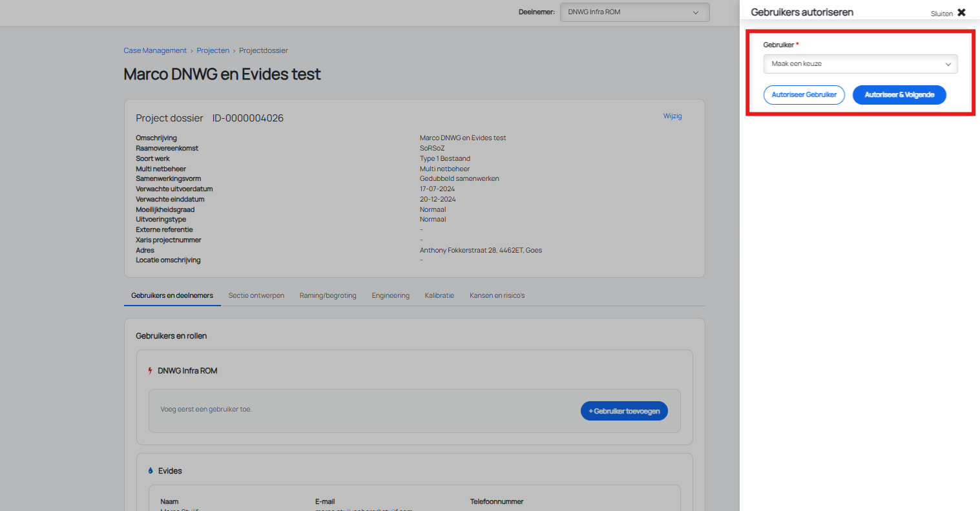980x511 pixels.
Task: Click the Projectdossier breadcrumb text
Action: (264, 50)
